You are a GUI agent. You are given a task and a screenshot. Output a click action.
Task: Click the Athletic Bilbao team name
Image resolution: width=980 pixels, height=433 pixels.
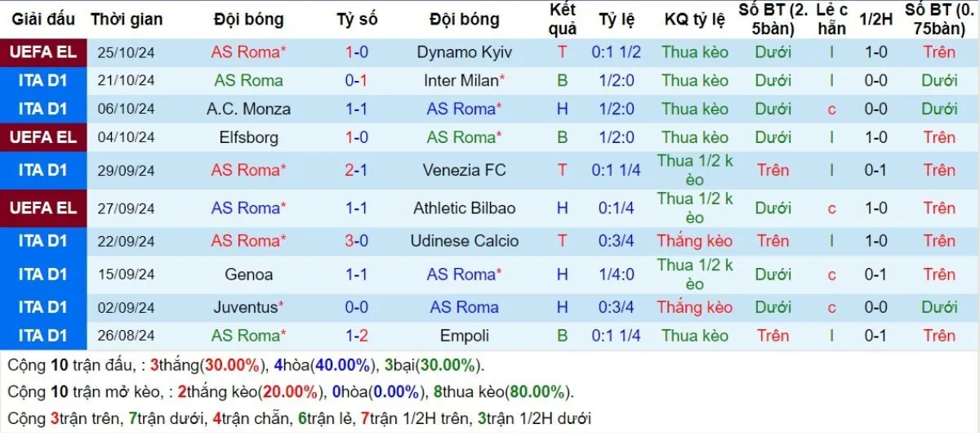pyautogui.click(x=464, y=208)
